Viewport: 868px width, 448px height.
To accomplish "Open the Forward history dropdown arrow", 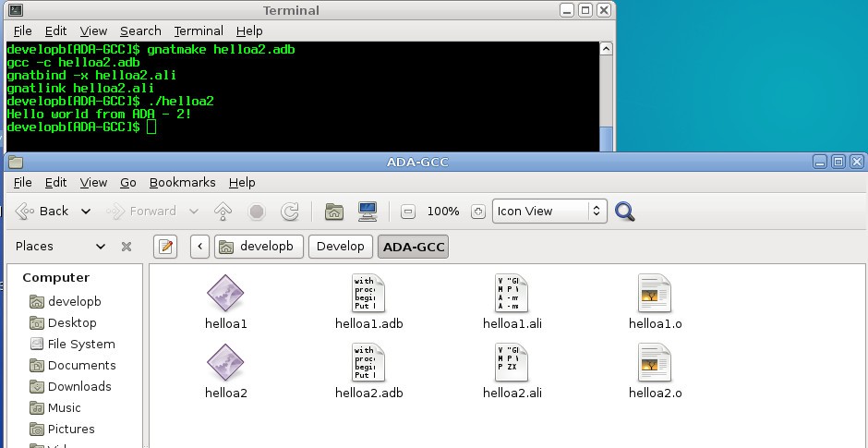I will click(194, 211).
